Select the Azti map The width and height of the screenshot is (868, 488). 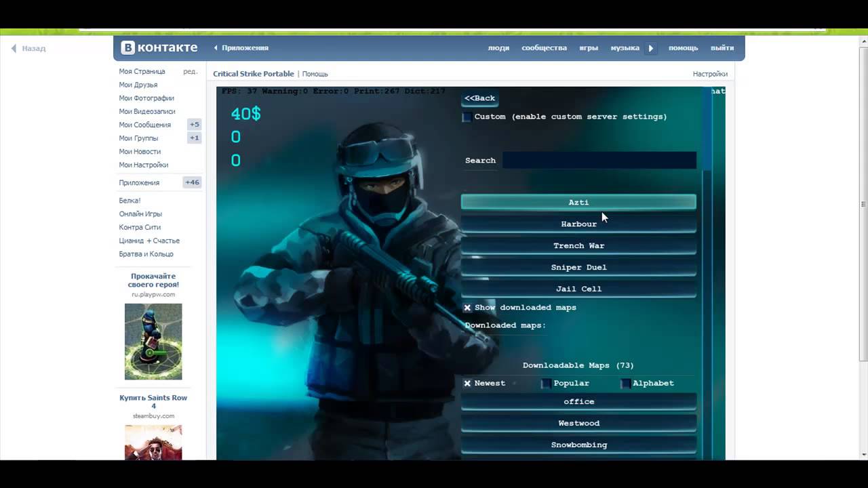tap(578, 202)
